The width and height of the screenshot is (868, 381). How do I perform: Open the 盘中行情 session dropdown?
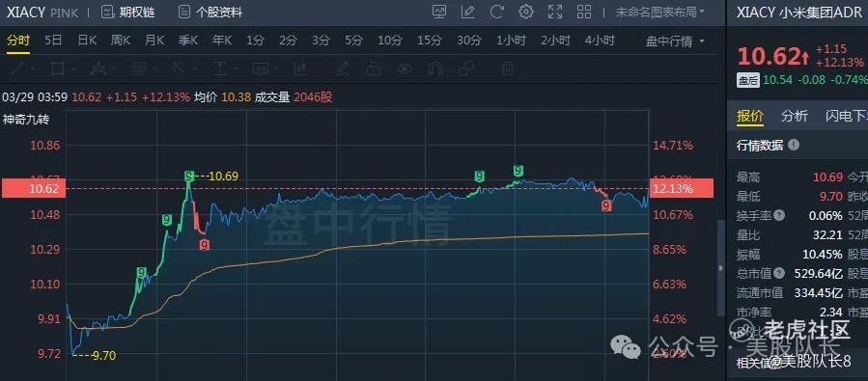[675, 41]
